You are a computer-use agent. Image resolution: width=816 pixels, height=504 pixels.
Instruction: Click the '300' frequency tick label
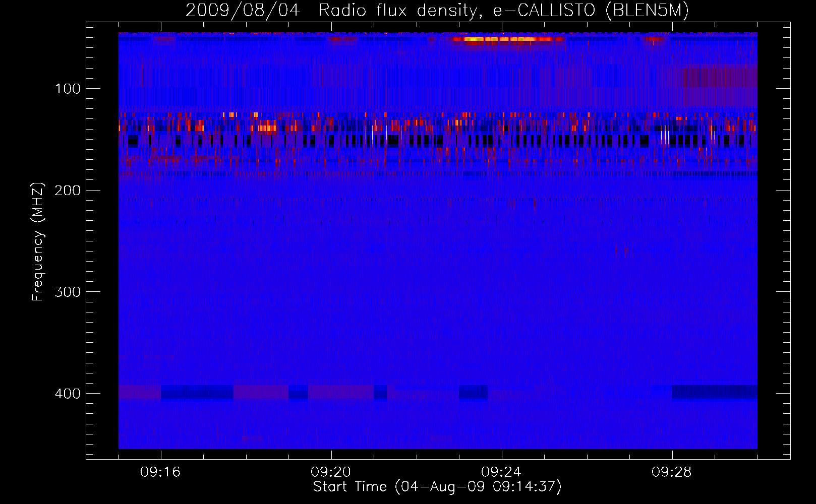tap(68, 292)
